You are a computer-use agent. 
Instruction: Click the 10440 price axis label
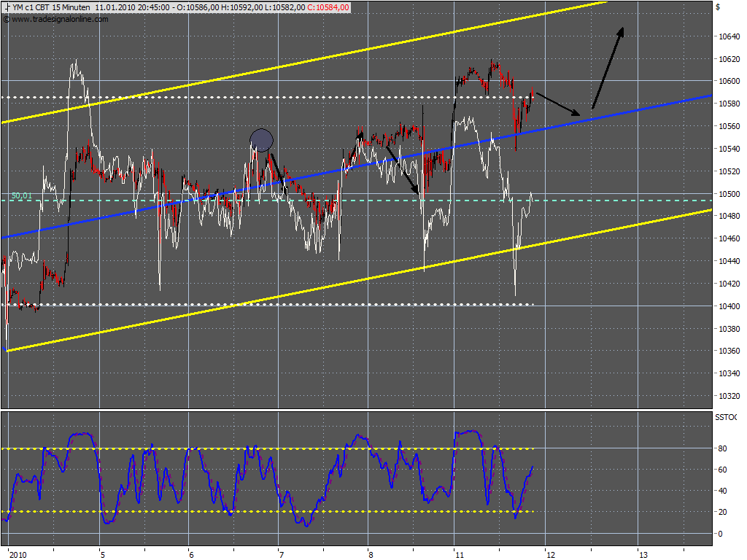(729, 261)
